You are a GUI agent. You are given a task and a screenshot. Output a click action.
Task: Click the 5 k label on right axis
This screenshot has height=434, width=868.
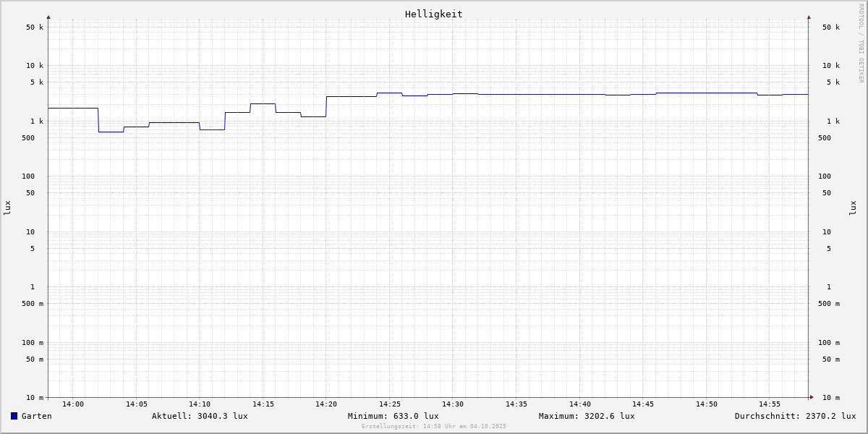[833, 82]
